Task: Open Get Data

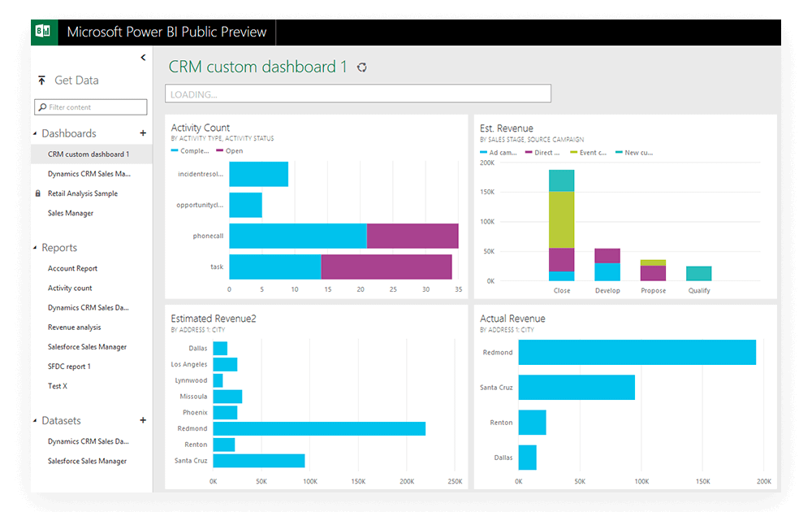Action: [76, 80]
